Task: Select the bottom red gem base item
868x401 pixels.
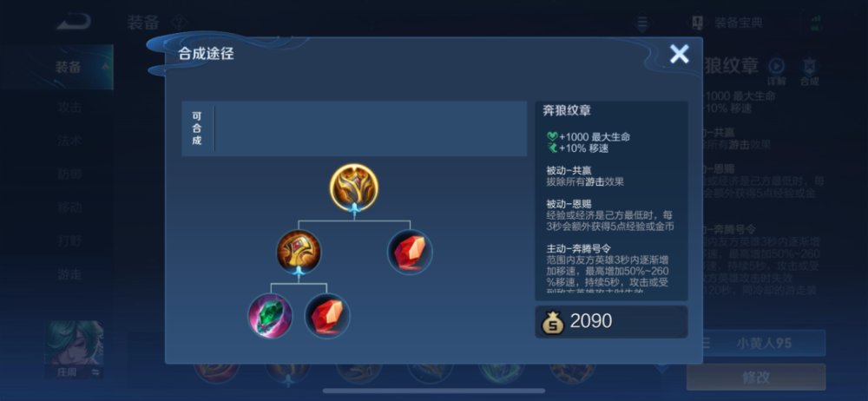Action: (x=327, y=316)
